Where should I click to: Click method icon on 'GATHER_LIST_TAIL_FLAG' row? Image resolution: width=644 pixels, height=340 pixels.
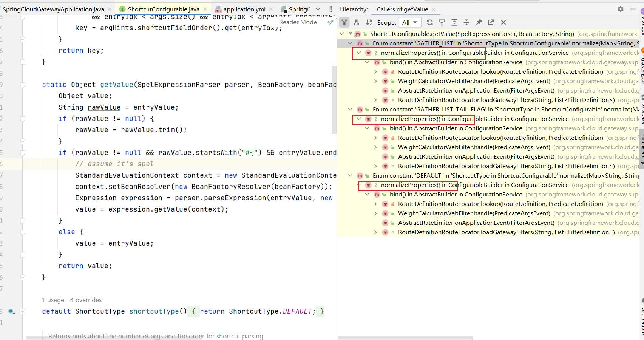point(360,110)
